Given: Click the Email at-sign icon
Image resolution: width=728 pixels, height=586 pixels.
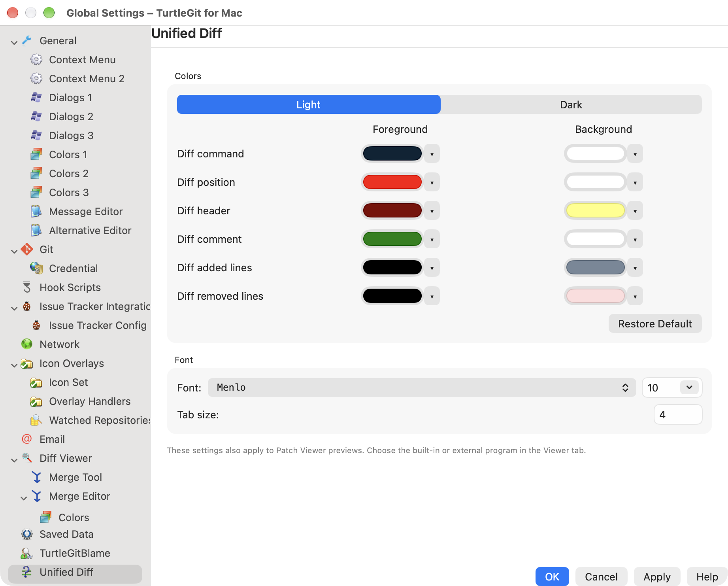Looking at the screenshot, I should click(27, 439).
